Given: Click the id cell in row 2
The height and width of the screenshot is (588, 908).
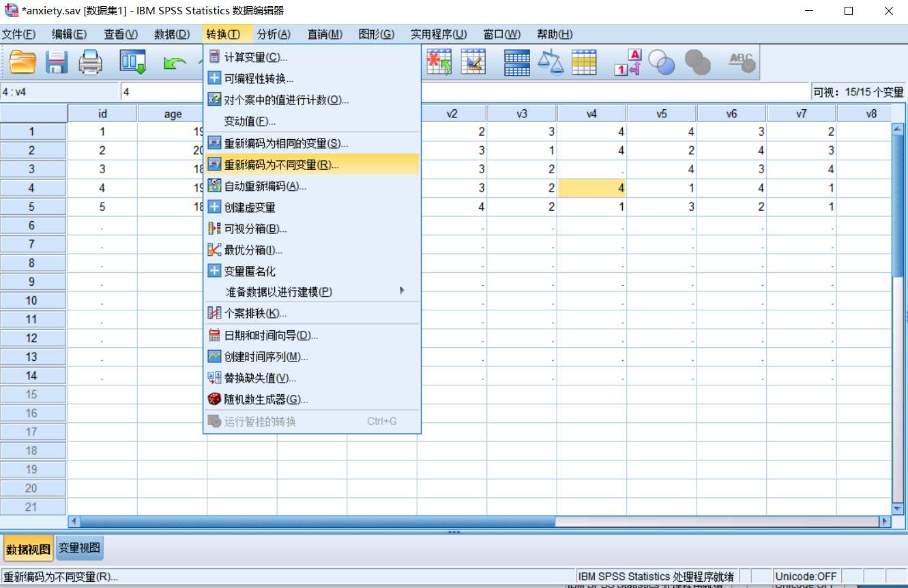Looking at the screenshot, I should pos(103,150).
